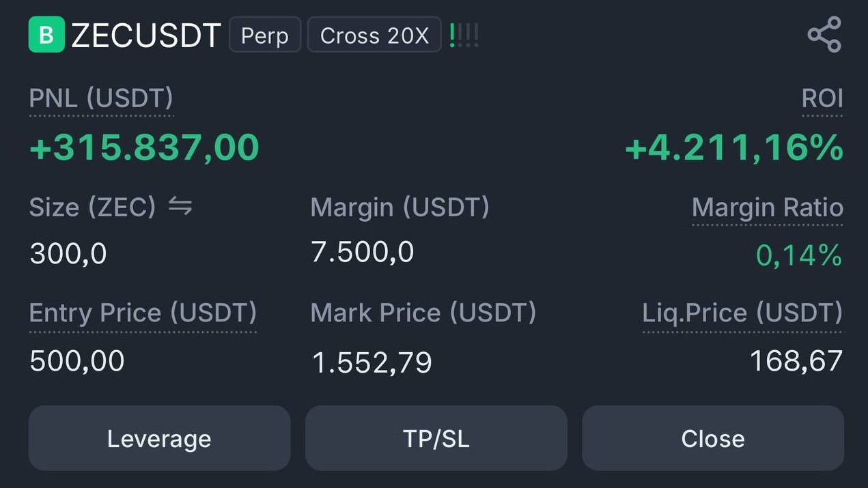Image resolution: width=868 pixels, height=488 pixels.
Task: Select the Size (ZEC) label
Action: tap(93, 207)
